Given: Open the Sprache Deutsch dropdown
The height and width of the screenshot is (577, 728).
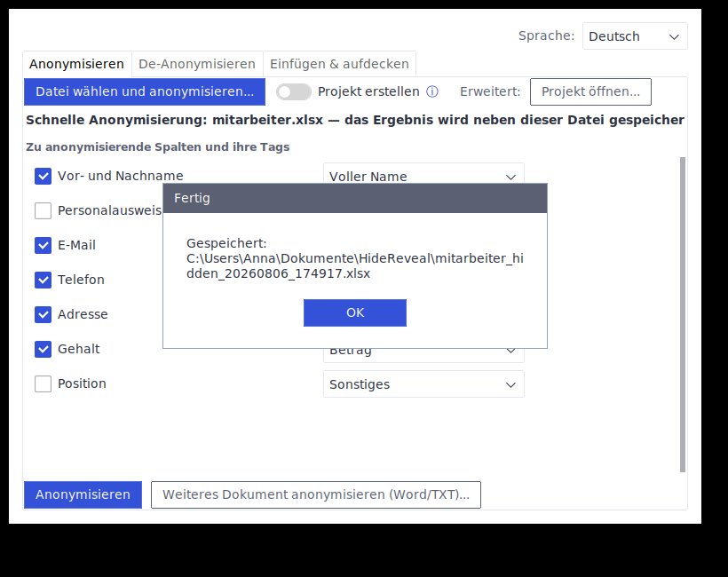Looking at the screenshot, I should (x=635, y=36).
